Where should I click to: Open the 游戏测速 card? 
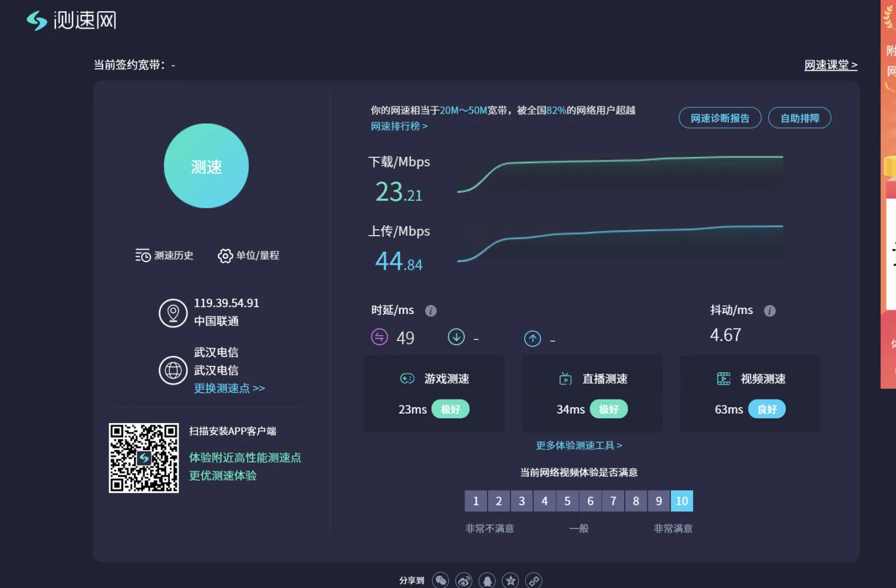pyautogui.click(x=434, y=394)
